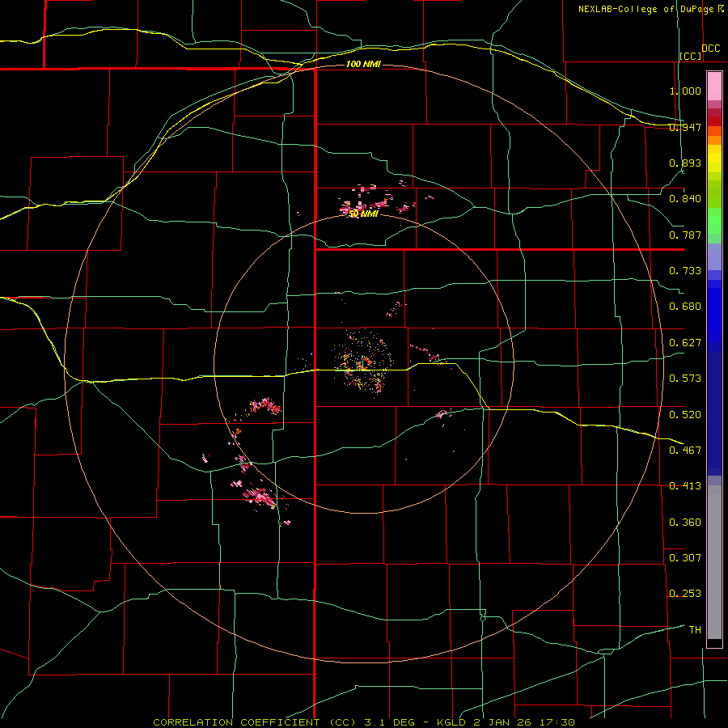728x728 pixels.
Task: Click the TH threshold label
Action: (x=695, y=630)
